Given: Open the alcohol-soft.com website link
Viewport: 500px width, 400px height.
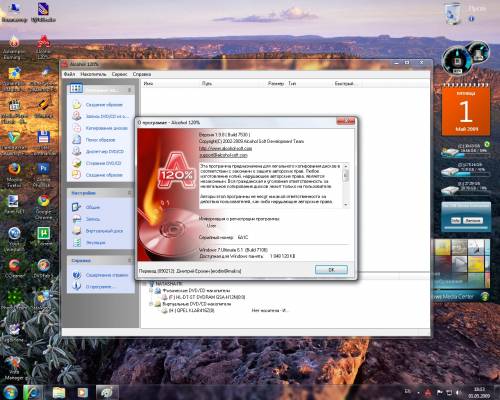Looking at the screenshot, I should point(225,148).
